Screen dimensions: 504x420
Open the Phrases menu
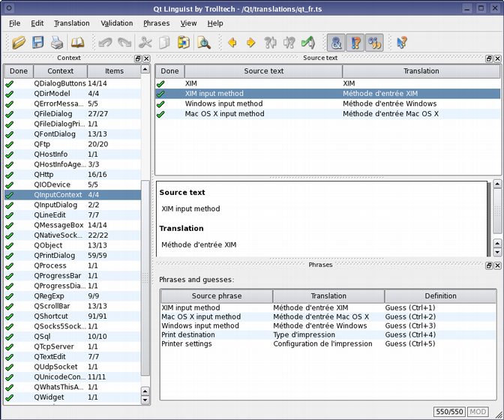[157, 23]
